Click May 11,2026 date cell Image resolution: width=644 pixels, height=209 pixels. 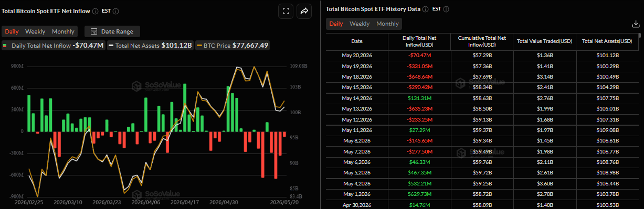(357, 130)
